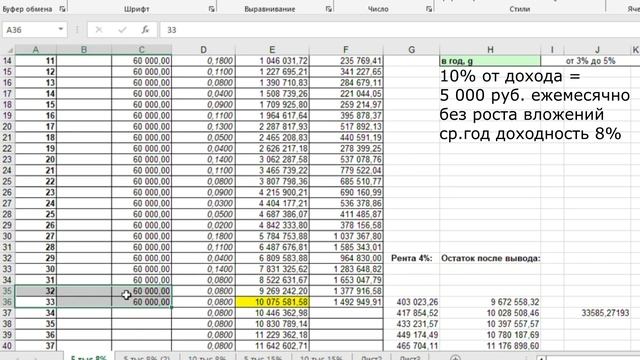The height and width of the screenshot is (360, 640).
Task: Select row 40 header
Action: click(x=8, y=346)
